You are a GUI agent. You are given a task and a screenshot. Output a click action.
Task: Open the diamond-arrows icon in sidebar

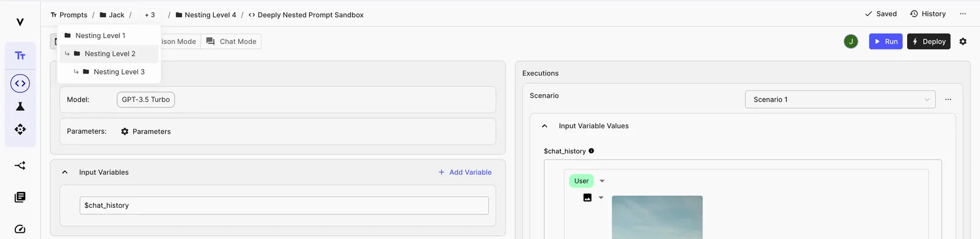click(x=20, y=129)
